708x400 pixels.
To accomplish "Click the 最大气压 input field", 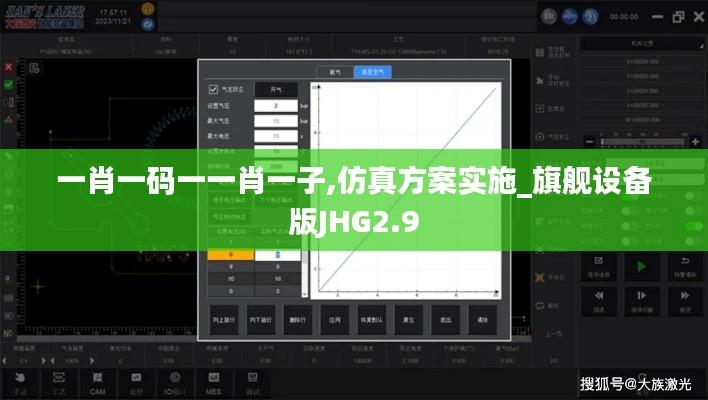I will coord(276,121).
